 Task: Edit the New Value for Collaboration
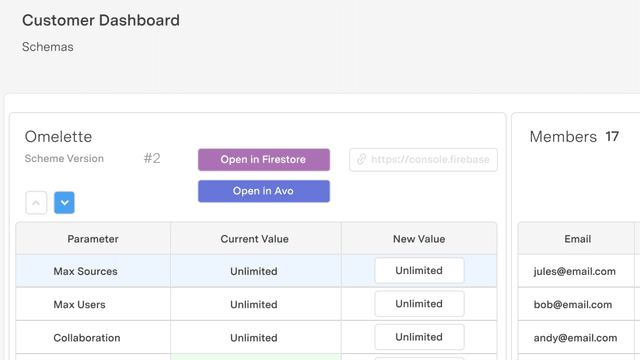point(419,337)
